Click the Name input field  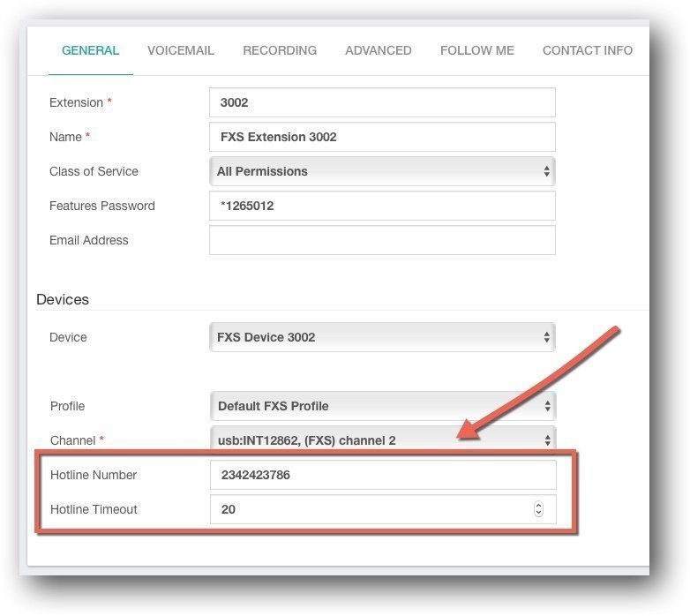click(382, 137)
